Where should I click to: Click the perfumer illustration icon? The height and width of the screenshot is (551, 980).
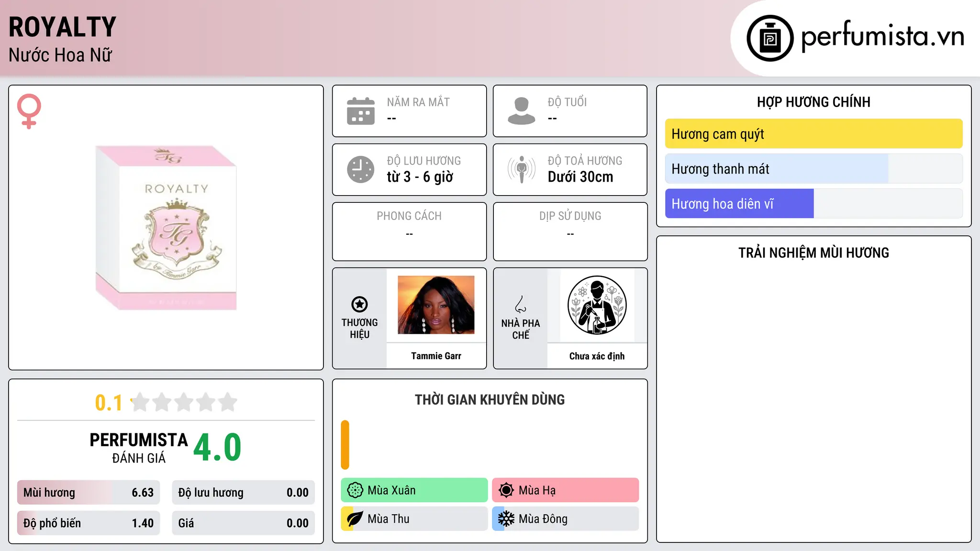click(597, 305)
